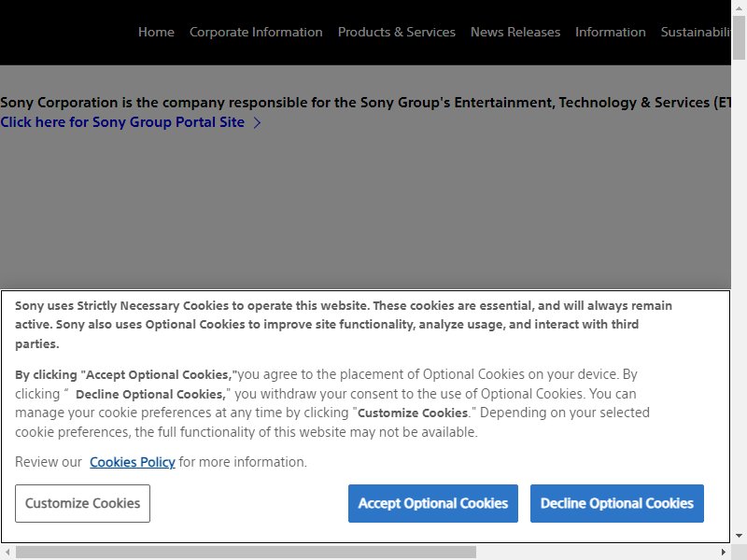Open the Sustainability nav item
Image resolution: width=747 pixels, height=560 pixels.
(x=696, y=32)
